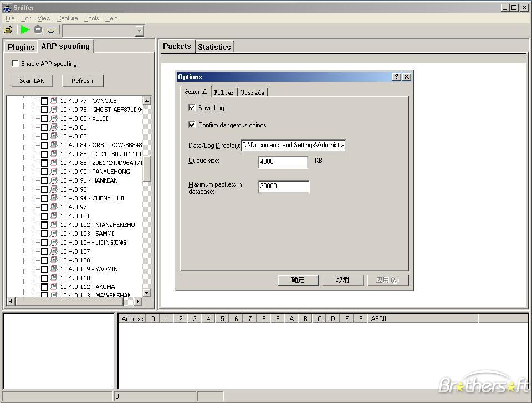Image resolution: width=532 pixels, height=403 pixels.
Task: Close the Options dialog
Action: click(407, 76)
